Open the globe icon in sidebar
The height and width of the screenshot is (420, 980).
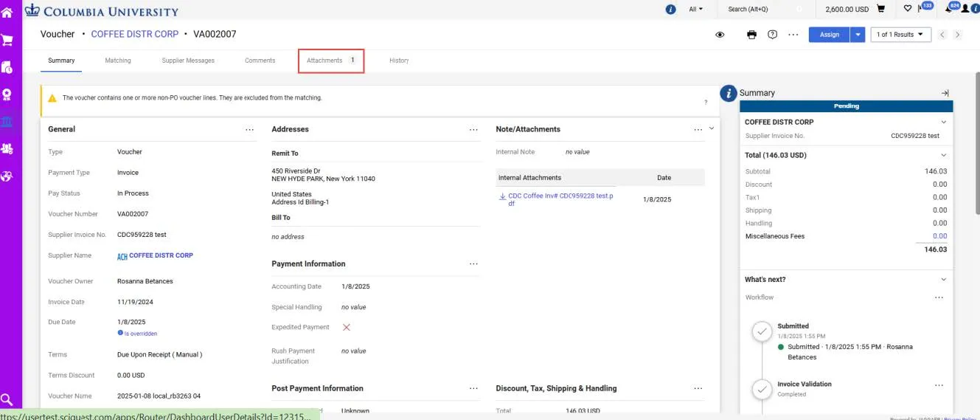tap(7, 176)
